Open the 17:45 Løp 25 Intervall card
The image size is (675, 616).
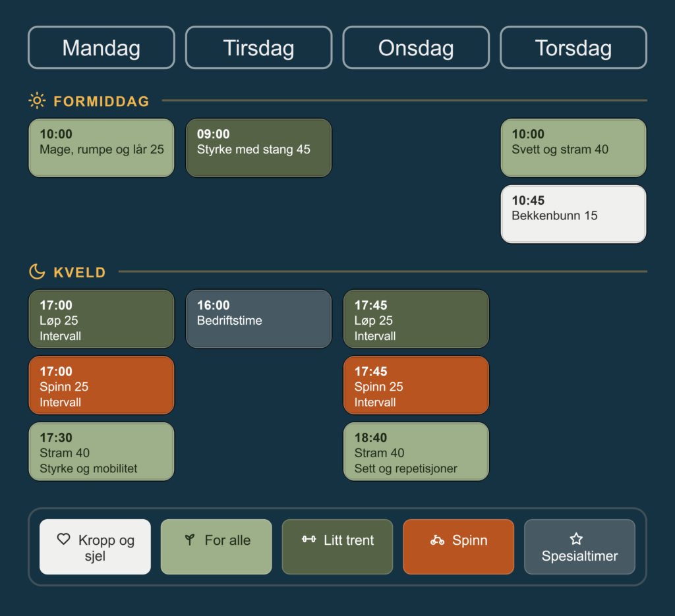pos(417,319)
